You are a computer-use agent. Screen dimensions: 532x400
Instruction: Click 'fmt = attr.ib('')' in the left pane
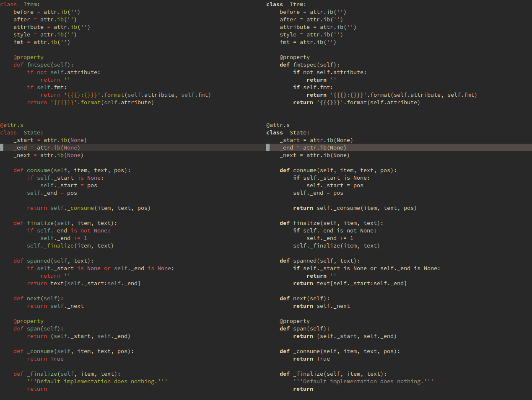click(42, 42)
